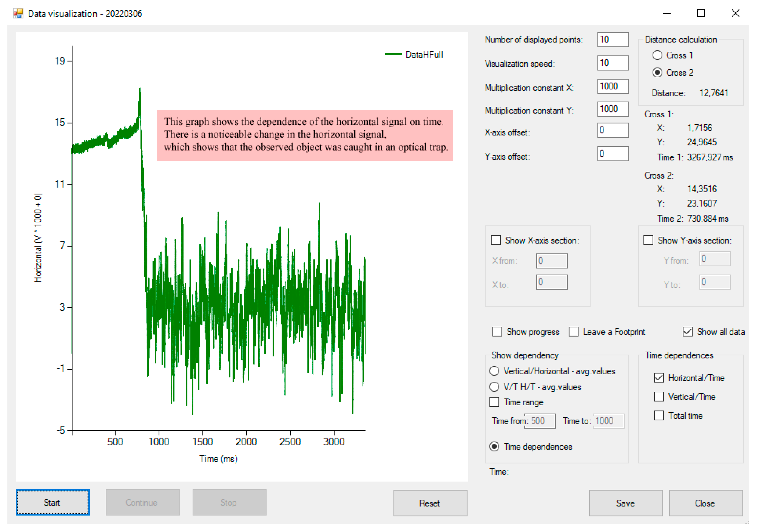Enable Show X-axis section checkbox

click(495, 240)
